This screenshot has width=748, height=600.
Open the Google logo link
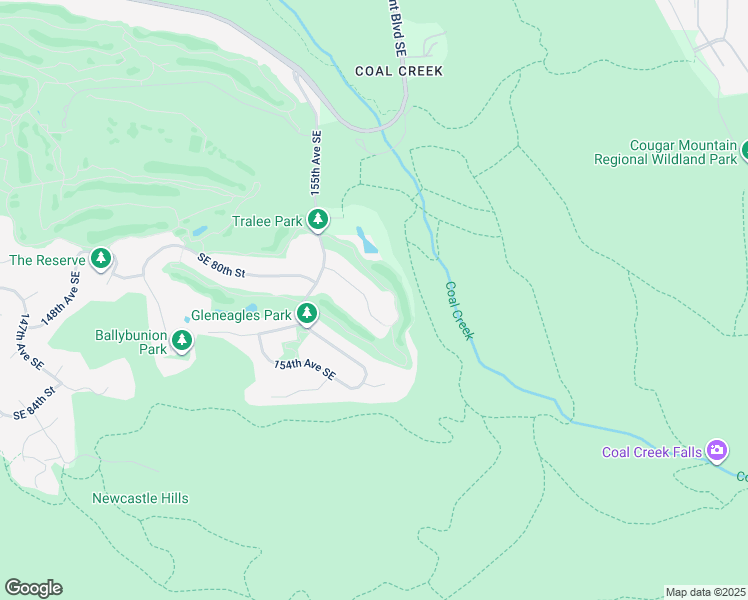[x=34, y=588]
